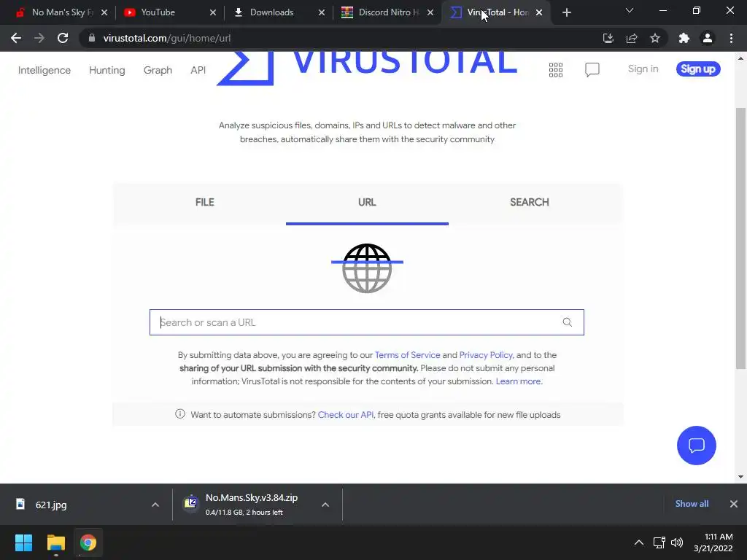The image size is (747, 560).
Task: Click the globe URL icon
Action: tap(367, 268)
